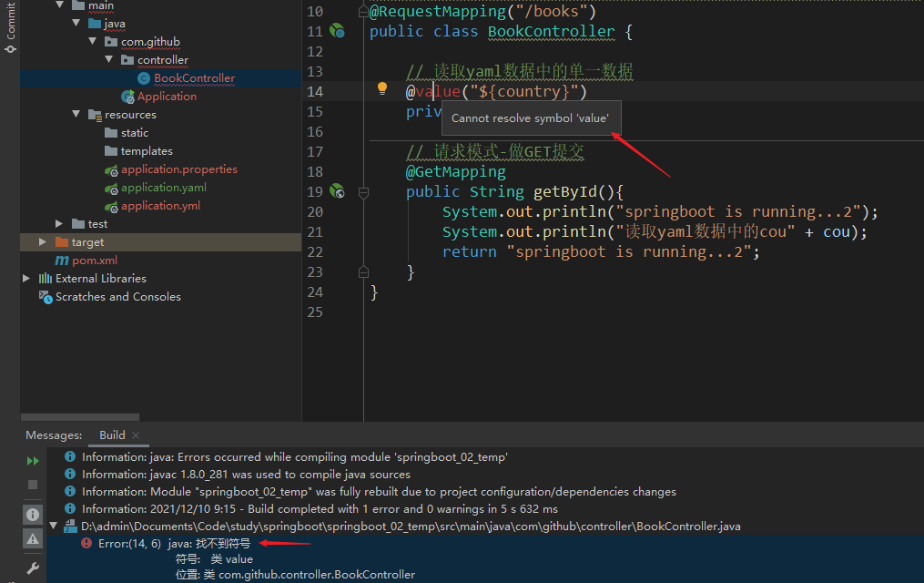Open application.yaml file
The width and height of the screenshot is (924, 583).
click(x=164, y=188)
